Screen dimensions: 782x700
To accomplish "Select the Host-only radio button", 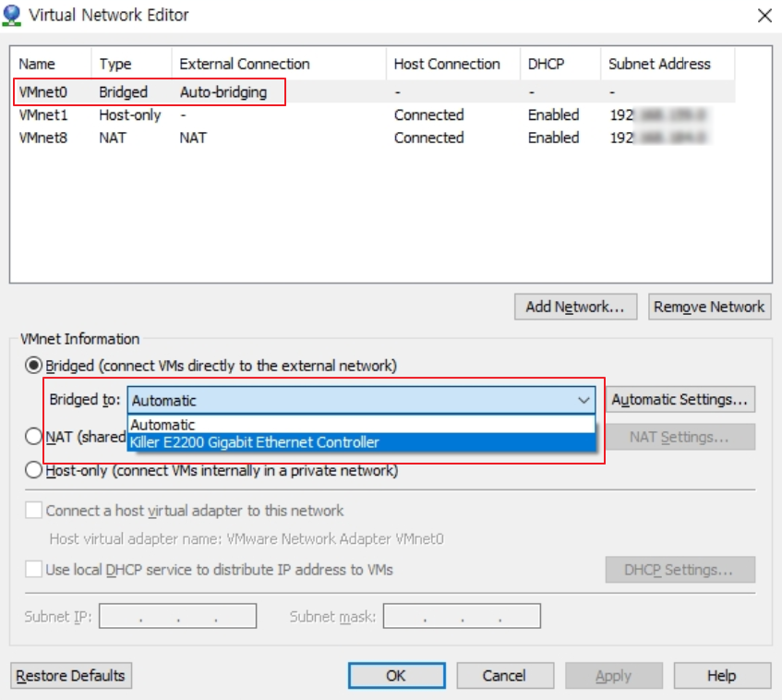I will (x=33, y=470).
